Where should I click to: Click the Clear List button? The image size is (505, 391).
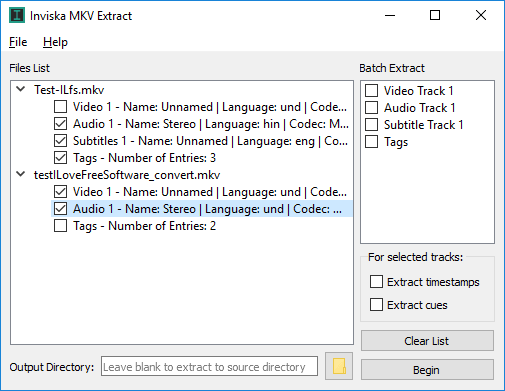tap(427, 341)
